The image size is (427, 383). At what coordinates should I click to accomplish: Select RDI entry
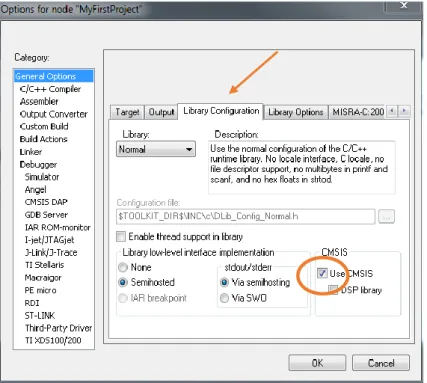tap(32, 303)
